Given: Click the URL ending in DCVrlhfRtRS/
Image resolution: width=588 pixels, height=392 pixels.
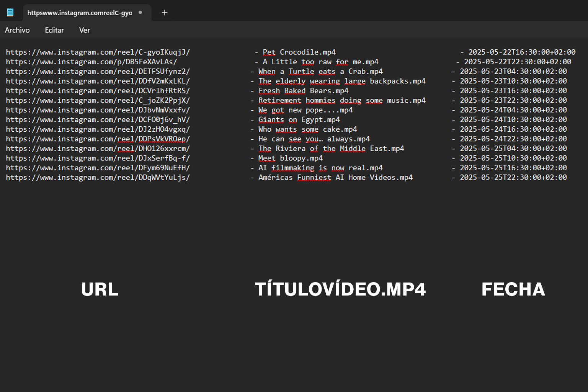Looking at the screenshot, I should tap(98, 91).
